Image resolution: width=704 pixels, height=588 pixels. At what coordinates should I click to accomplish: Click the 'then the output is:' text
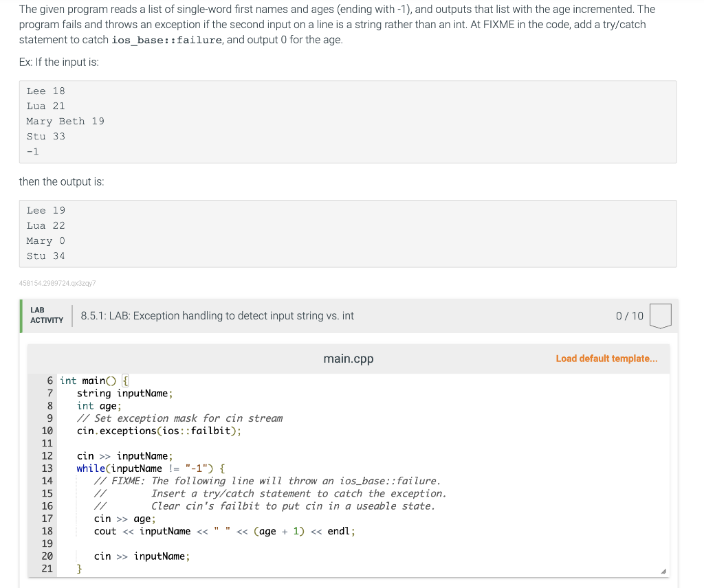61,181
